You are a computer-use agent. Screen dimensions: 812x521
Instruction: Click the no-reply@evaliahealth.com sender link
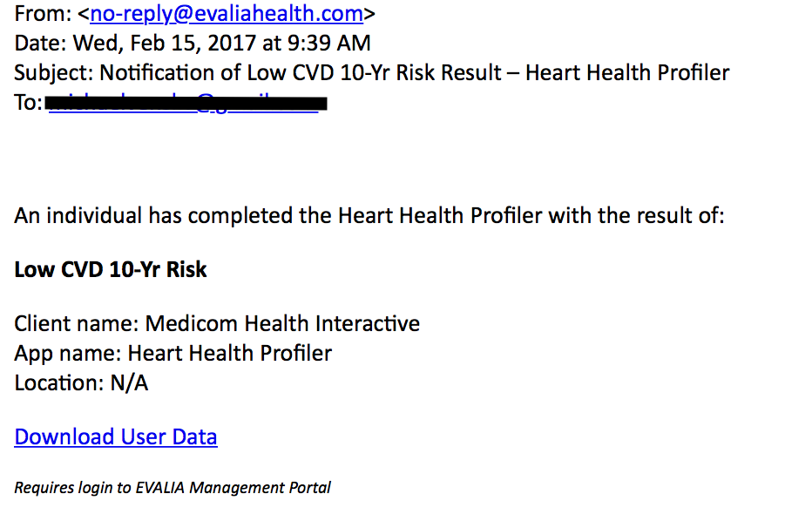coord(227,14)
